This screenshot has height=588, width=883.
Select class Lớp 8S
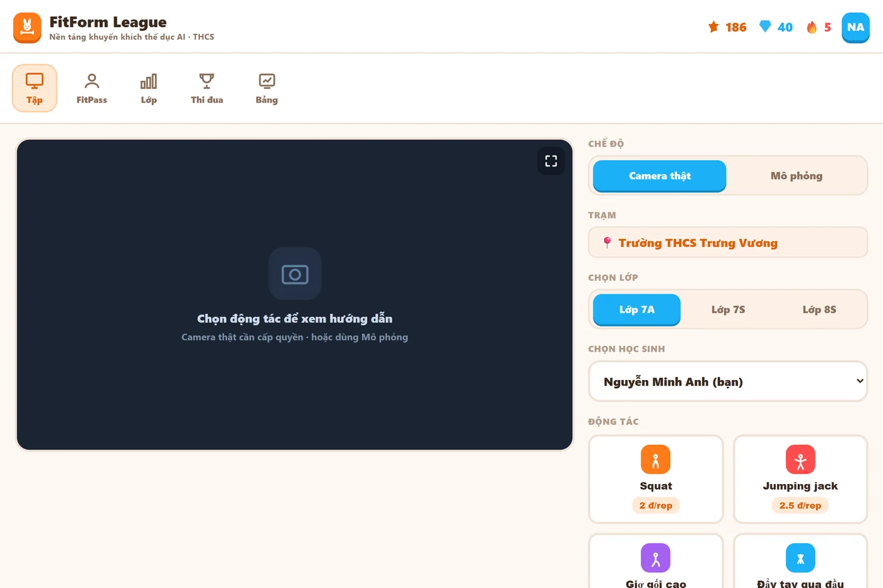click(819, 309)
